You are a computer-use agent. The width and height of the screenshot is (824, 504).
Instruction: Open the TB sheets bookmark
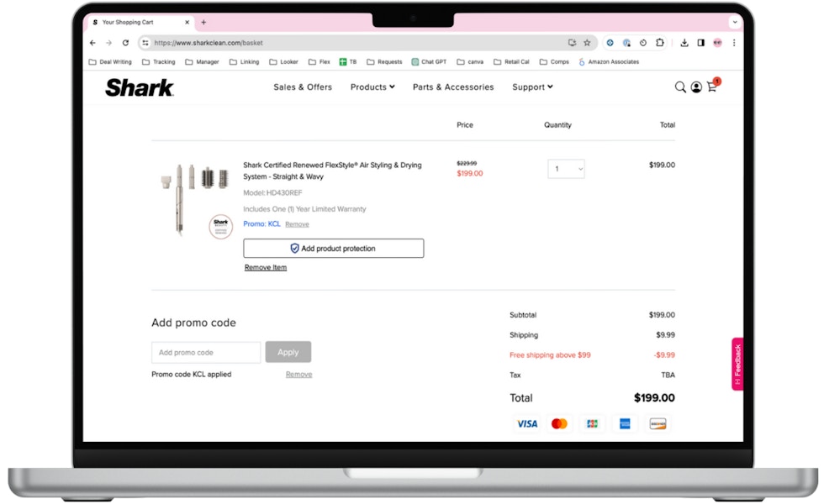(x=348, y=62)
